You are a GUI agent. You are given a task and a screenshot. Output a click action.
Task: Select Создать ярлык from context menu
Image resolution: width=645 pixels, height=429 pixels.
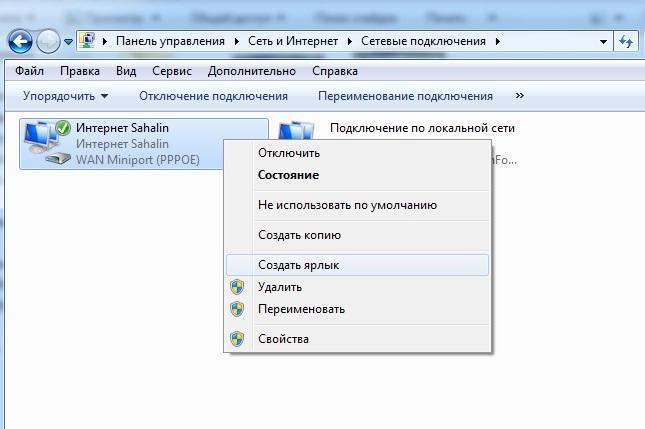click(x=297, y=265)
